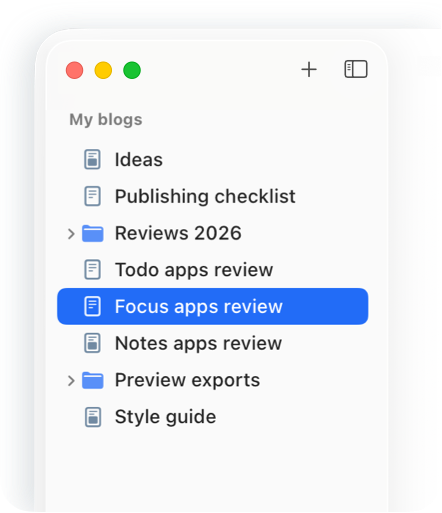442x513 pixels.
Task: Click the My blogs section header
Action: coord(106,120)
